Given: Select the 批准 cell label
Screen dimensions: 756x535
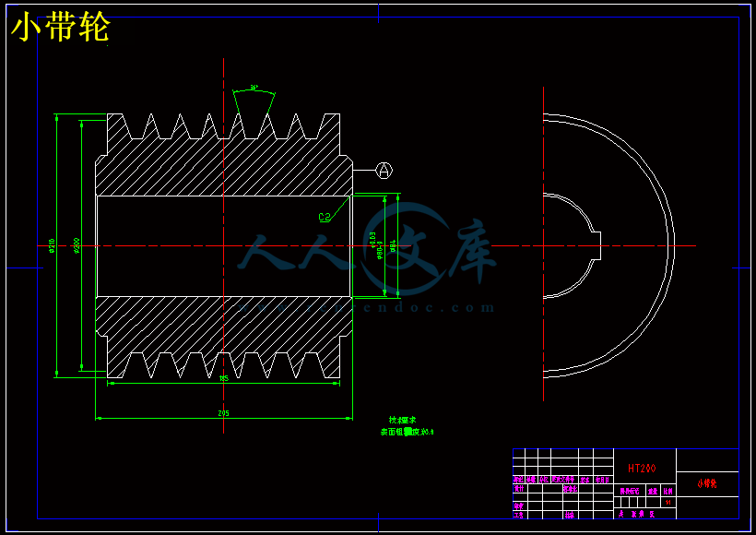Looking at the screenshot, I should [570, 515].
